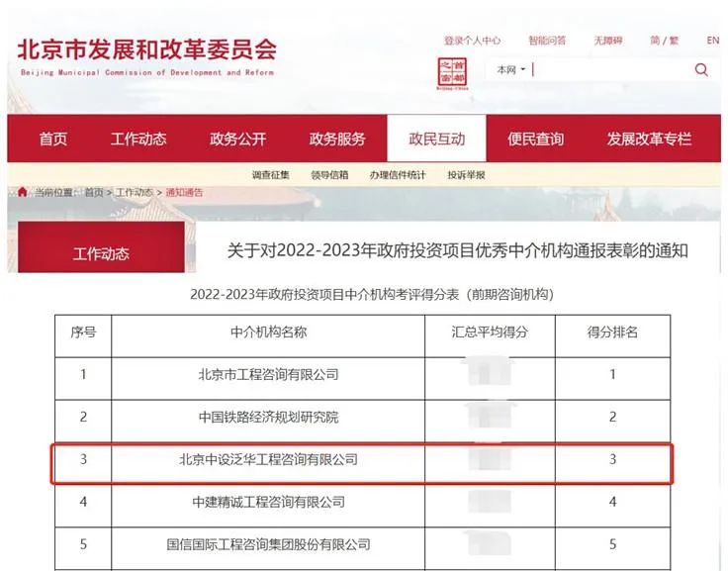Switch between 简 / 繁 characters
The image size is (728, 571).
665,41
